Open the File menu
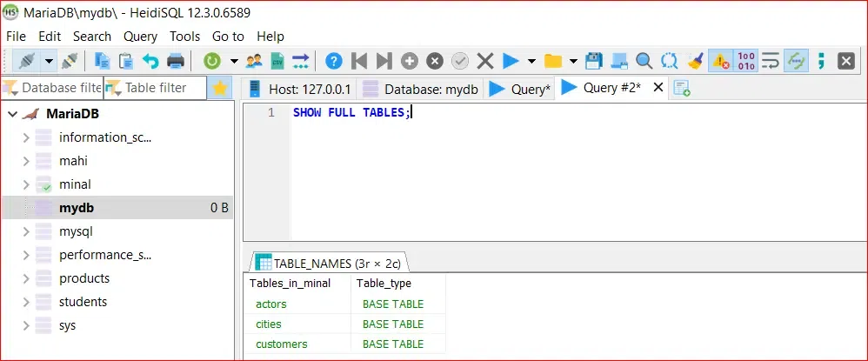 16,37
